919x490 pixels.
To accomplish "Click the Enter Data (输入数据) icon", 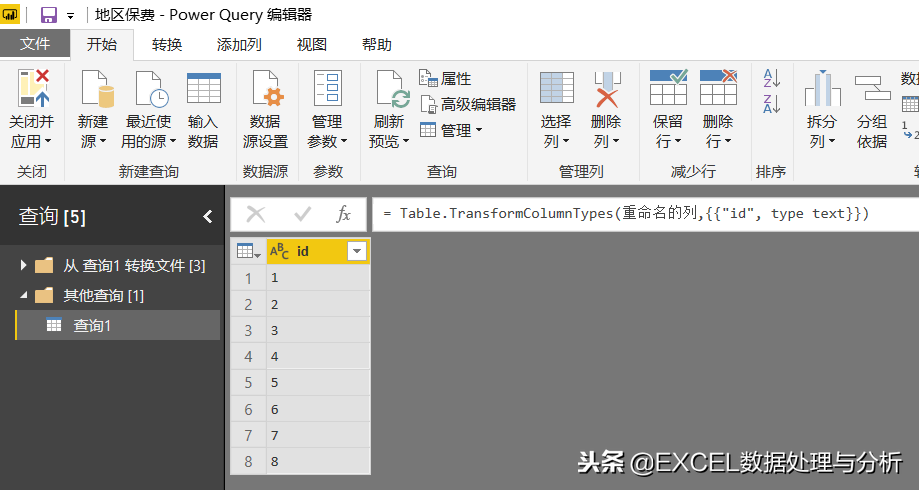I will (203, 88).
